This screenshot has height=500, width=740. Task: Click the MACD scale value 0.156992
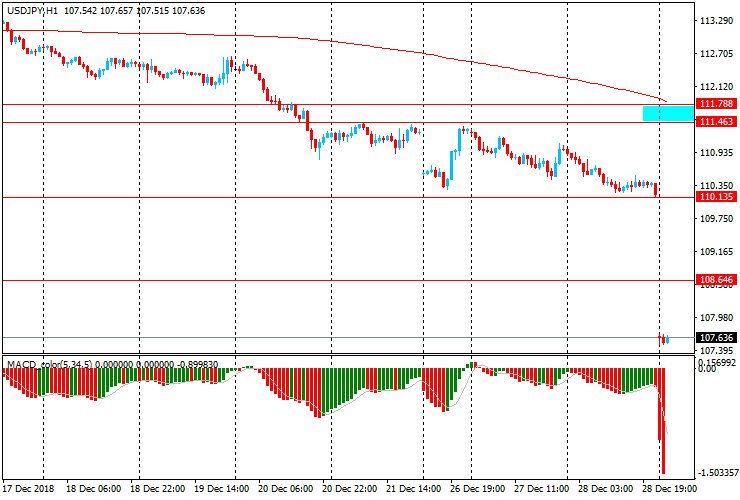point(717,362)
